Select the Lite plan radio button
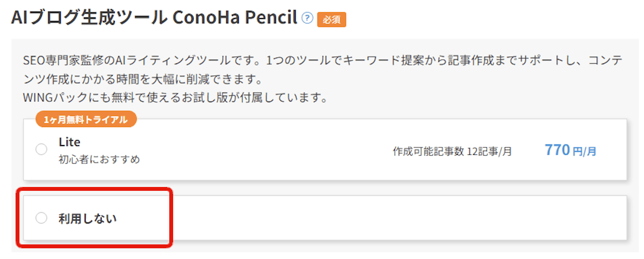This screenshot has width=644, height=259. coord(41,150)
